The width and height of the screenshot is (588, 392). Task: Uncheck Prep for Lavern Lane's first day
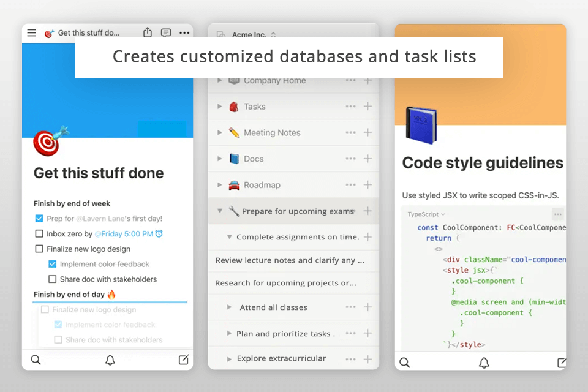tap(39, 219)
